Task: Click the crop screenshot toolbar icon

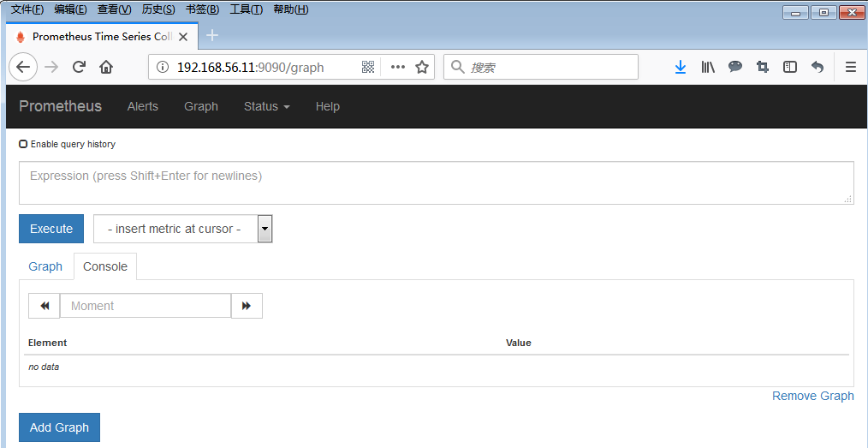Action: pyautogui.click(x=763, y=67)
